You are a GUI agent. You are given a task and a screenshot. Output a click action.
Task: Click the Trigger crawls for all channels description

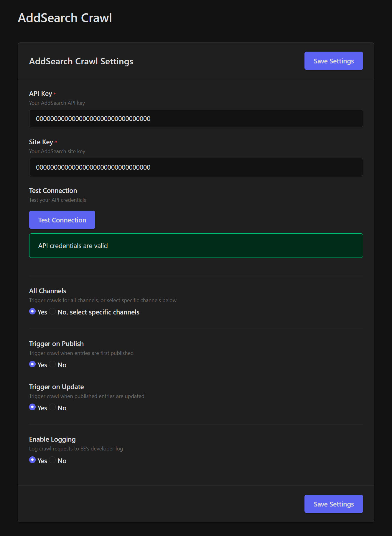click(x=103, y=300)
